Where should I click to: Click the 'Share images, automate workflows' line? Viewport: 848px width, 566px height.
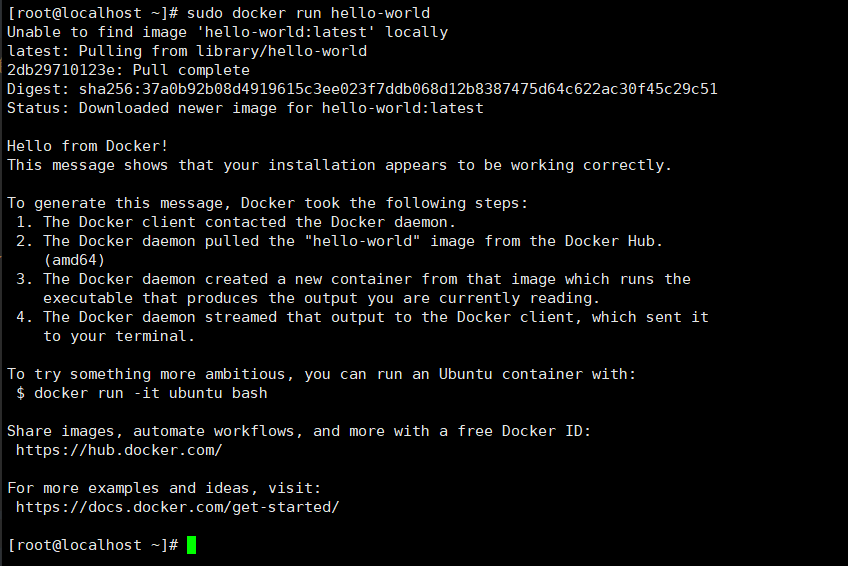pyautogui.click(x=299, y=431)
